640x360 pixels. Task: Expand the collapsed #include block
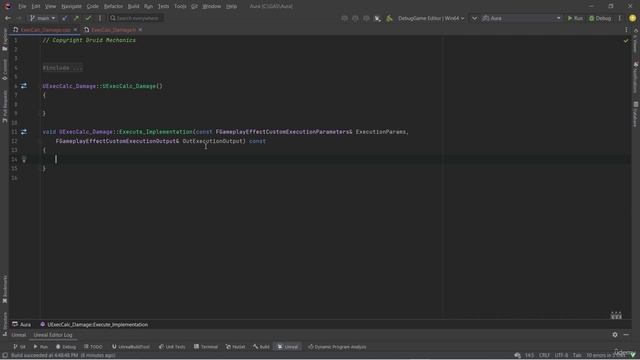(62, 68)
